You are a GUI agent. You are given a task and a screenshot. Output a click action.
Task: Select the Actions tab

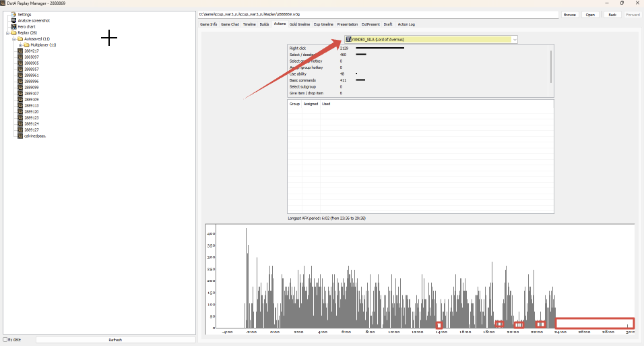pos(280,24)
